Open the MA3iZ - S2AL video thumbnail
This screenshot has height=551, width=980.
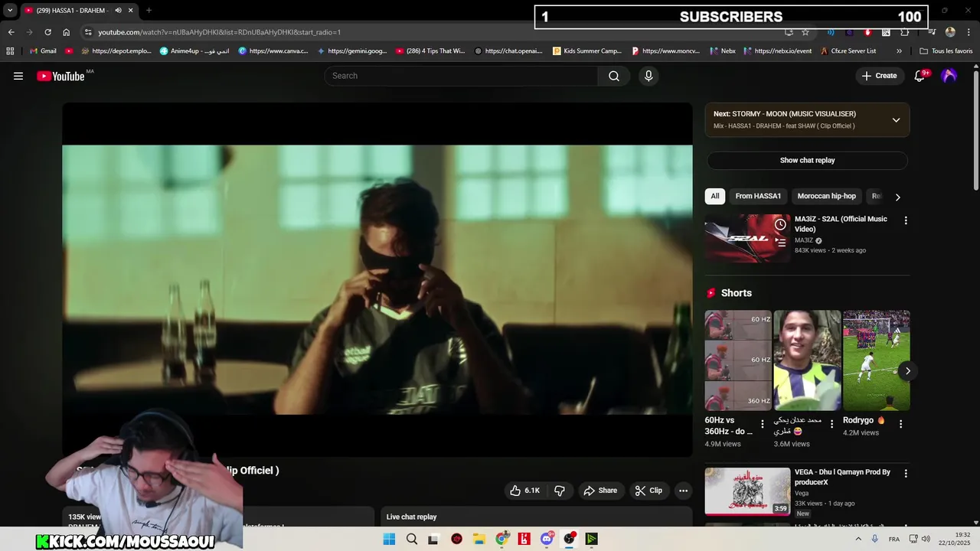coord(747,238)
